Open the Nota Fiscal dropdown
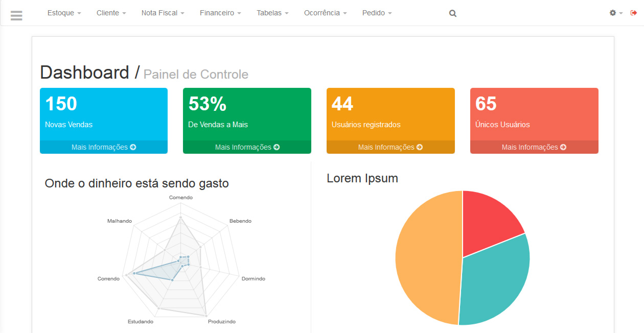Image resolution: width=644 pixels, height=333 pixels. coord(163,13)
